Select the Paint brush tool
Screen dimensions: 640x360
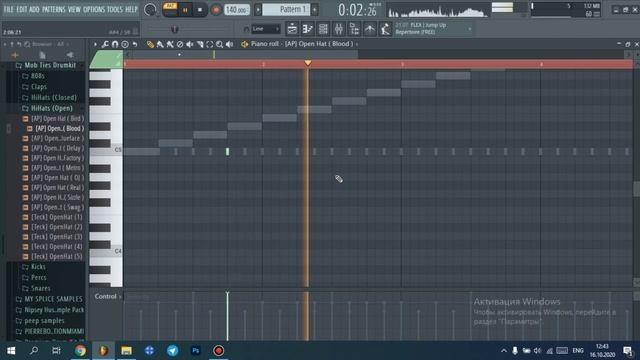pos(160,44)
